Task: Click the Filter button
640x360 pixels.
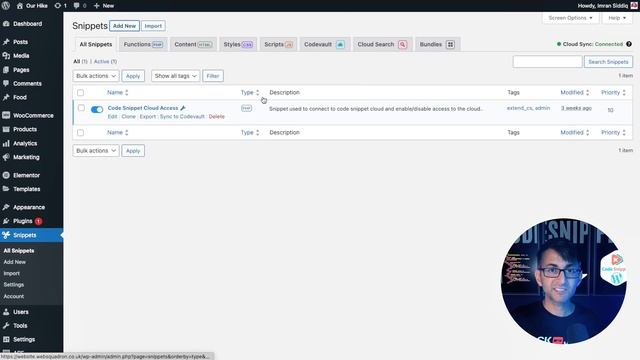Action: 213,76
